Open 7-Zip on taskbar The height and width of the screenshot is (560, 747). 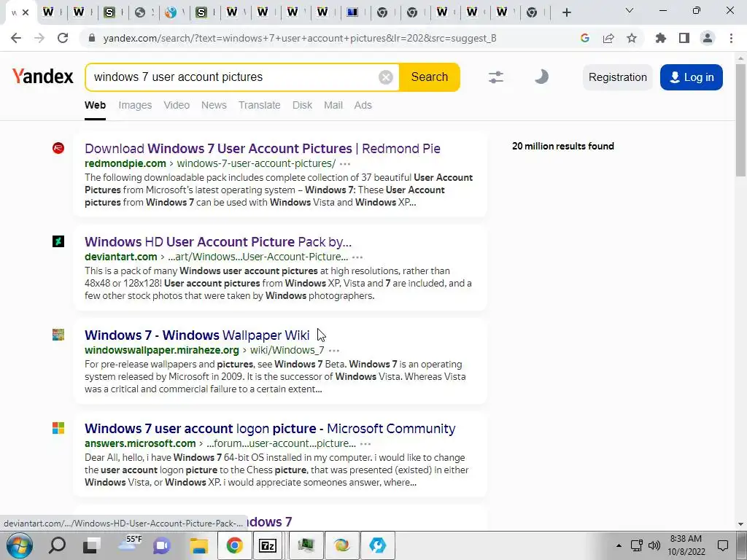coord(267,545)
